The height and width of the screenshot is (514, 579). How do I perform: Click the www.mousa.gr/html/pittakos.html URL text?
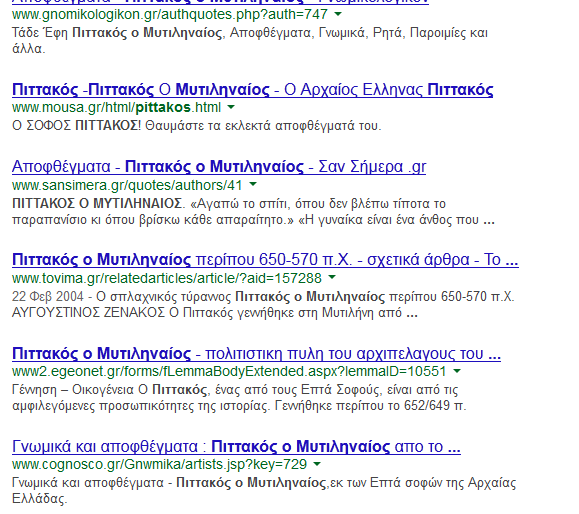pyautogui.click(x=116, y=107)
